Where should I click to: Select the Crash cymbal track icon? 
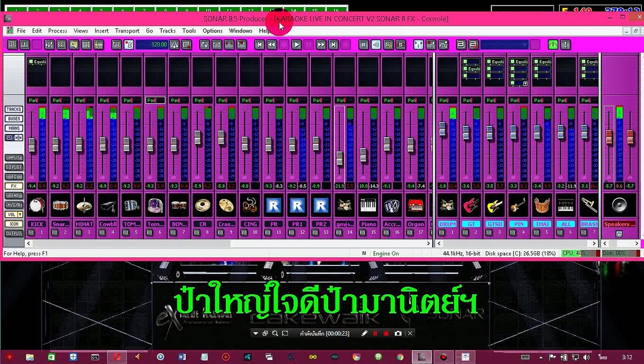[226, 205]
